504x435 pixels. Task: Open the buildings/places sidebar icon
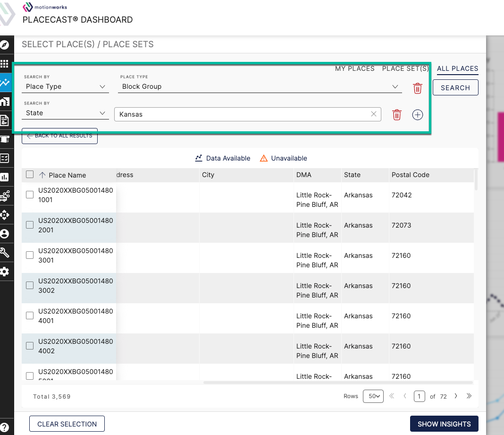[5, 102]
